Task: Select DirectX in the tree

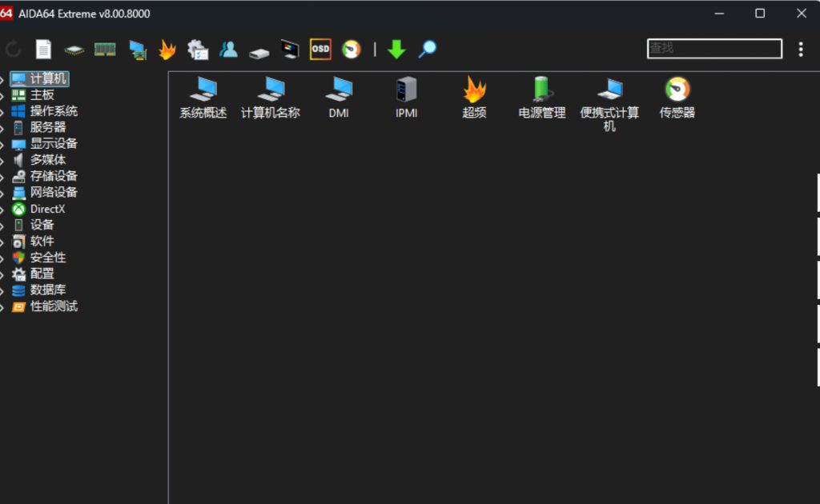Action: pyautogui.click(x=38, y=209)
